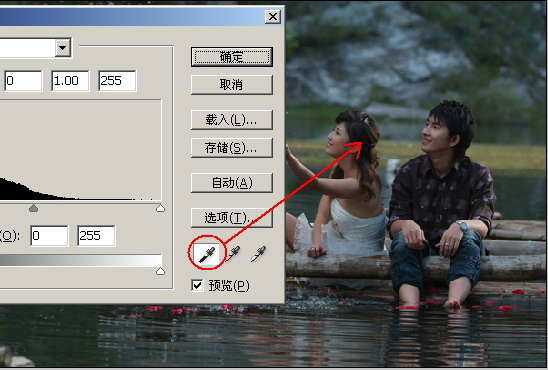Open the channel dropdown arrow

(x=63, y=48)
